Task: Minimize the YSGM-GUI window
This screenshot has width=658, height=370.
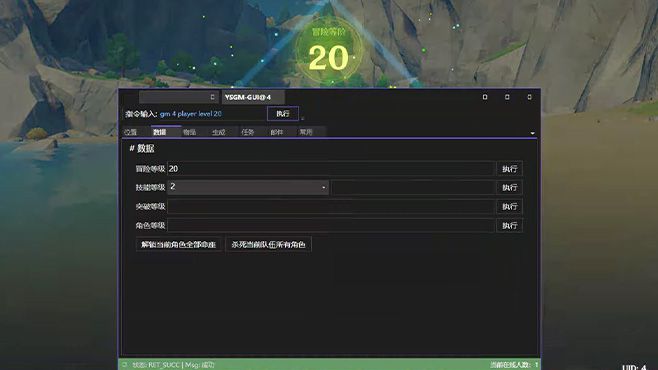Action: pyautogui.click(x=485, y=97)
